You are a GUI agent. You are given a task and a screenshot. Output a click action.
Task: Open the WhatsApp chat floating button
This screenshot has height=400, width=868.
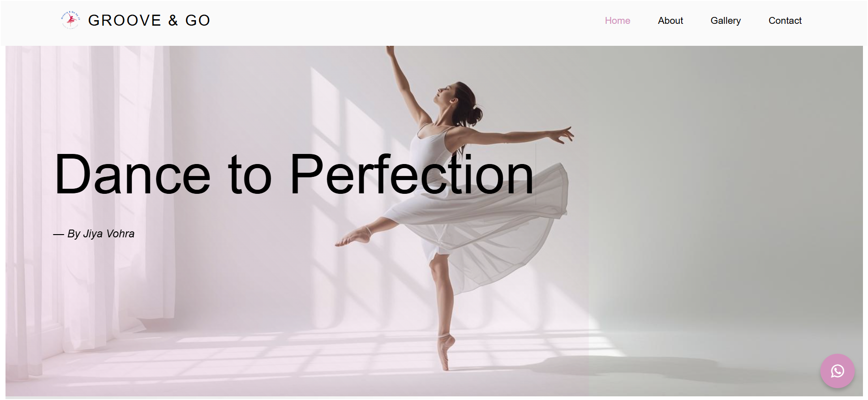coord(837,371)
